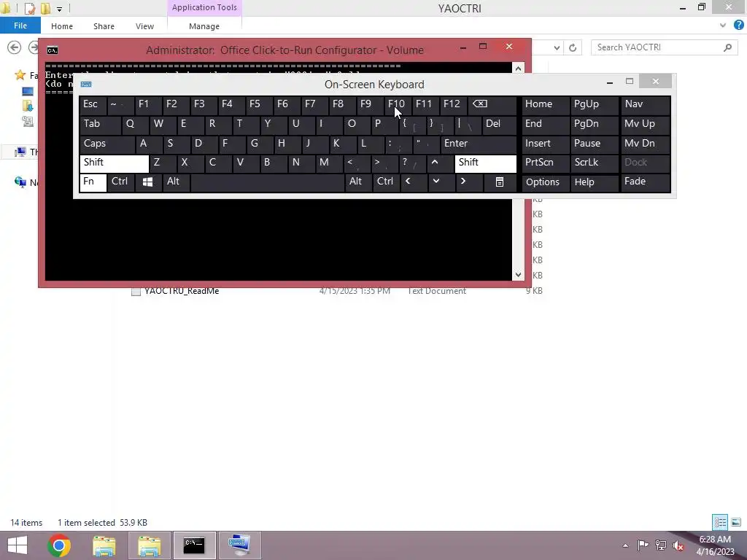Toggle the left Shift key
This screenshot has width=747, height=560.
115,163
